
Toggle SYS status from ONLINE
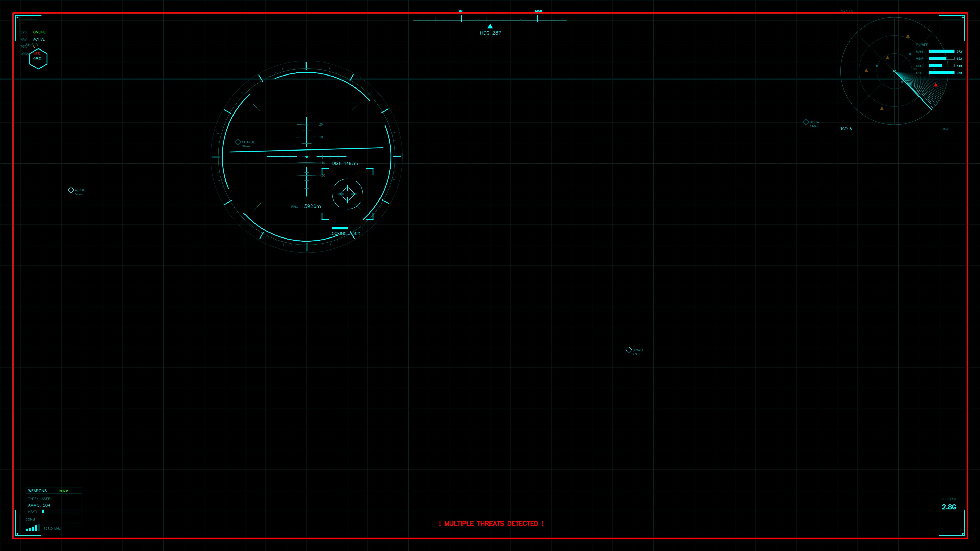39,32
